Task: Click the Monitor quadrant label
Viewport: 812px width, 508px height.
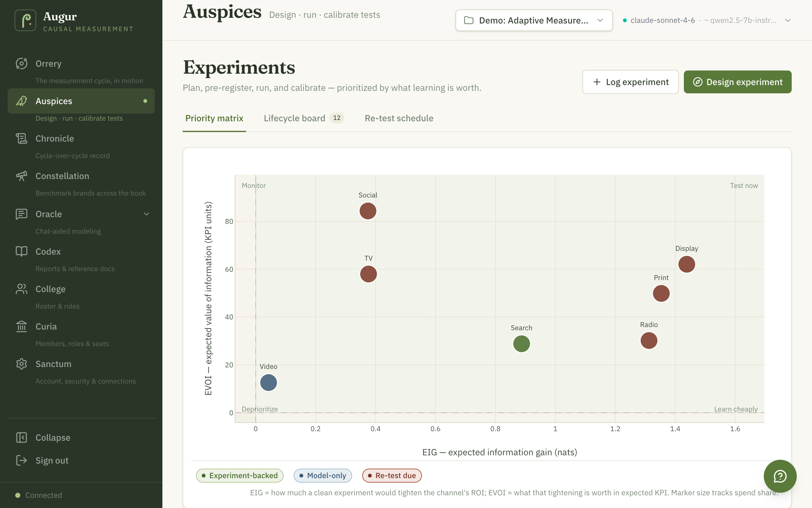Action: [254, 185]
